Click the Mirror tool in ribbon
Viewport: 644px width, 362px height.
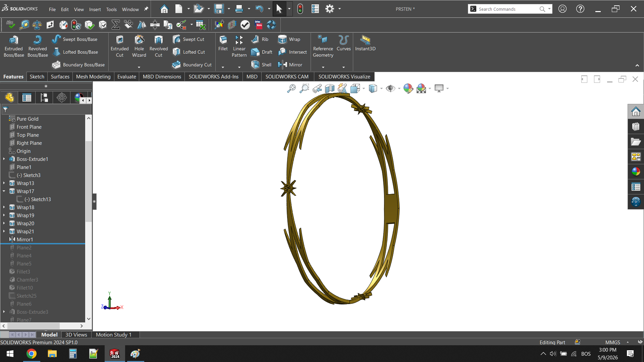click(290, 65)
